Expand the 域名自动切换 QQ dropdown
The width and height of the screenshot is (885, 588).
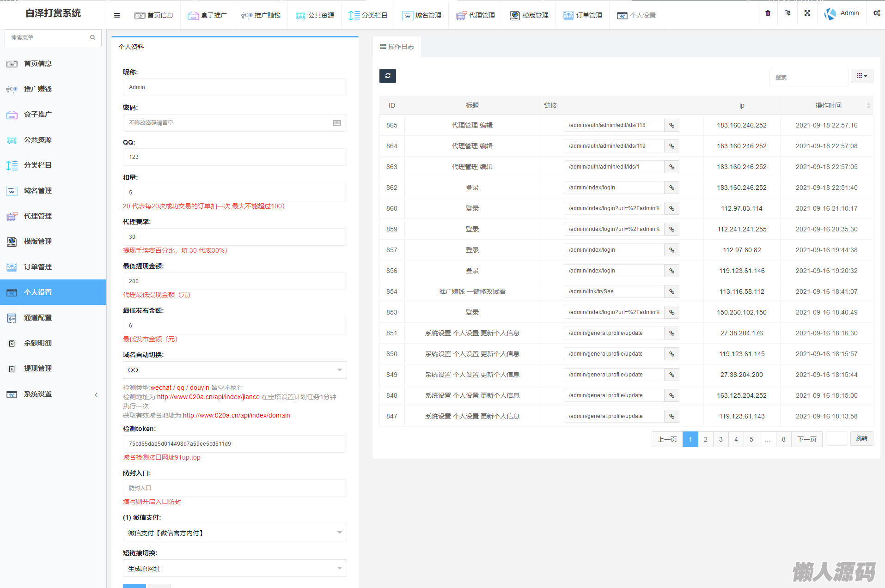point(235,370)
